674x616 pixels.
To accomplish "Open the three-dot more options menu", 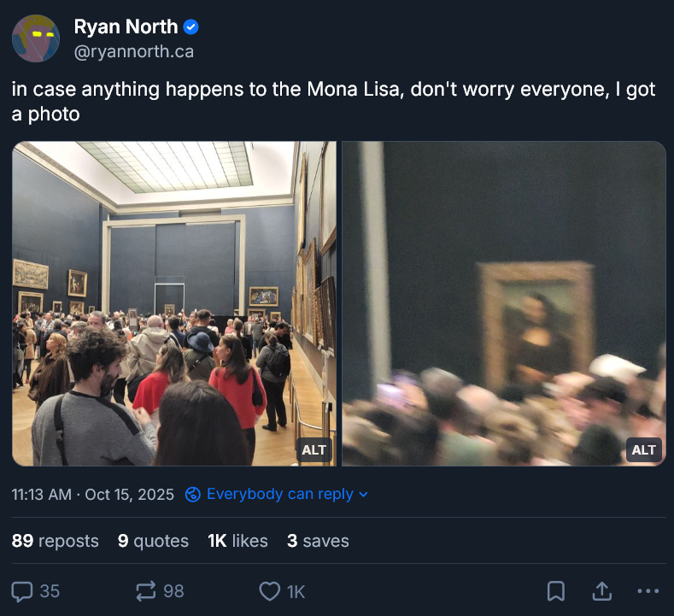I will point(648,590).
